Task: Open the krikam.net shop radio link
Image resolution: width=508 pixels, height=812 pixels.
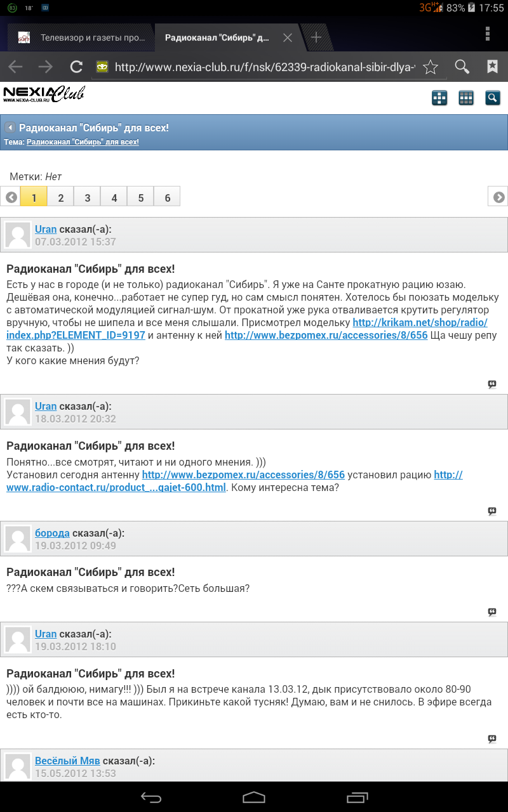Action: coord(420,322)
